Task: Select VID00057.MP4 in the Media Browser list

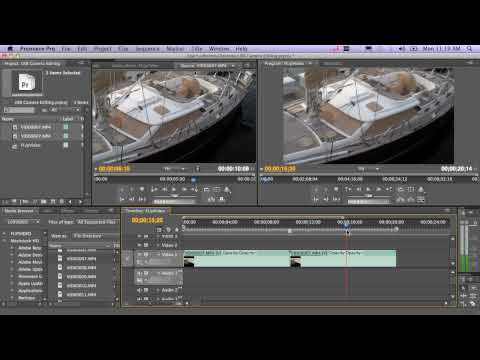Action: (x=81, y=259)
